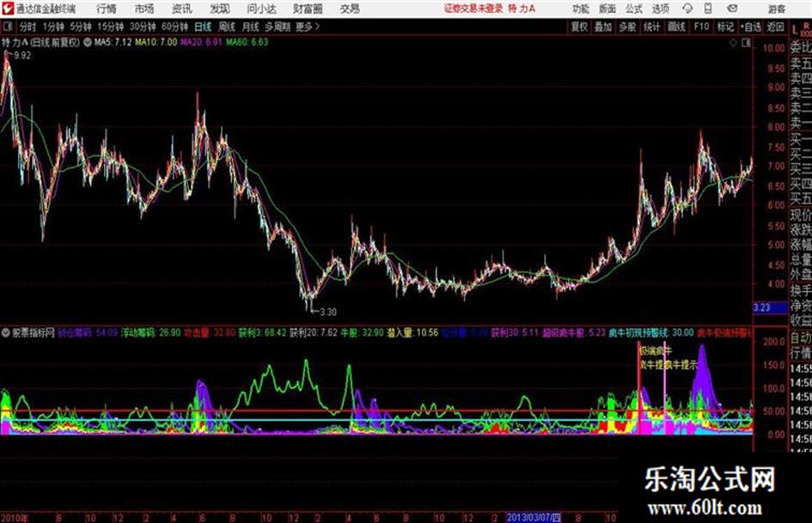Click the MA5: 7.12 indicator value
This screenshot has height=523, width=812.
tap(113, 42)
